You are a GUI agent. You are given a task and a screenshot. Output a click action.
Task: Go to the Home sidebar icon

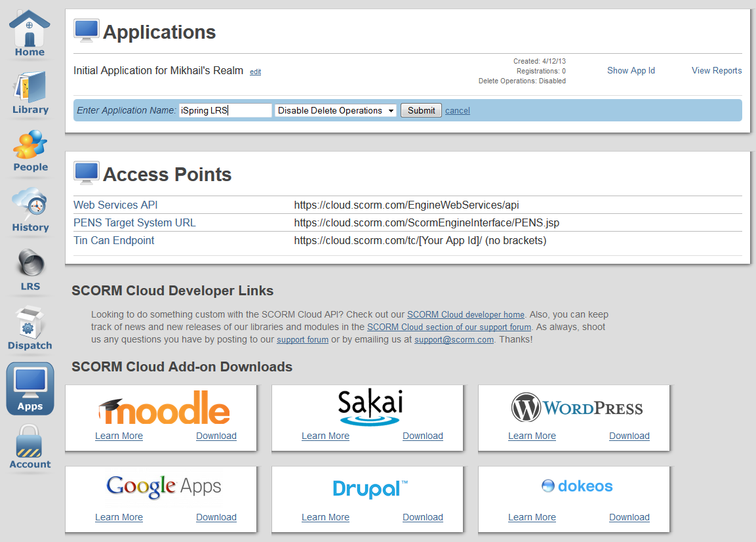(x=30, y=33)
